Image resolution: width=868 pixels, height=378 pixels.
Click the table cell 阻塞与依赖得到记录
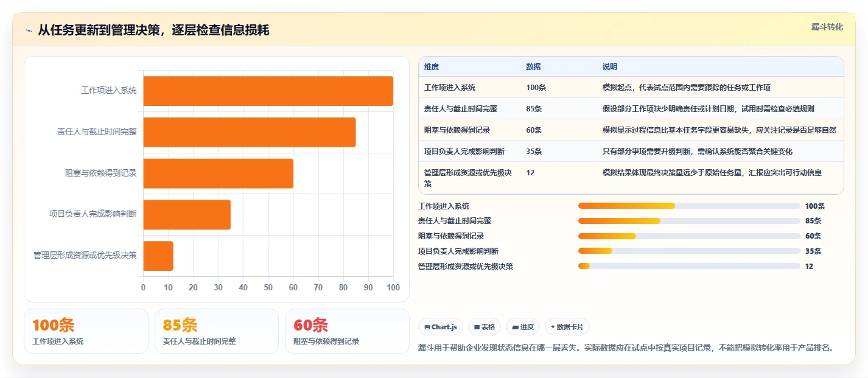457,130
